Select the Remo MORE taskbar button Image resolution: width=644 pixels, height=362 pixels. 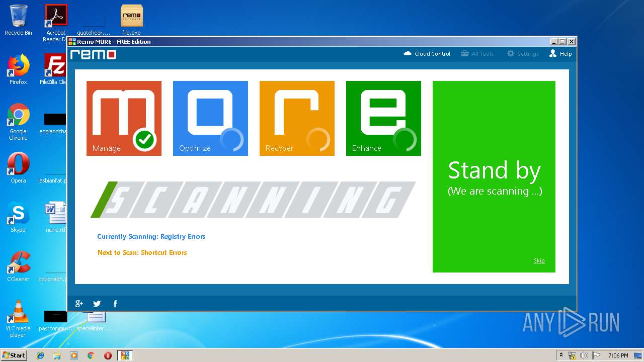point(125,355)
